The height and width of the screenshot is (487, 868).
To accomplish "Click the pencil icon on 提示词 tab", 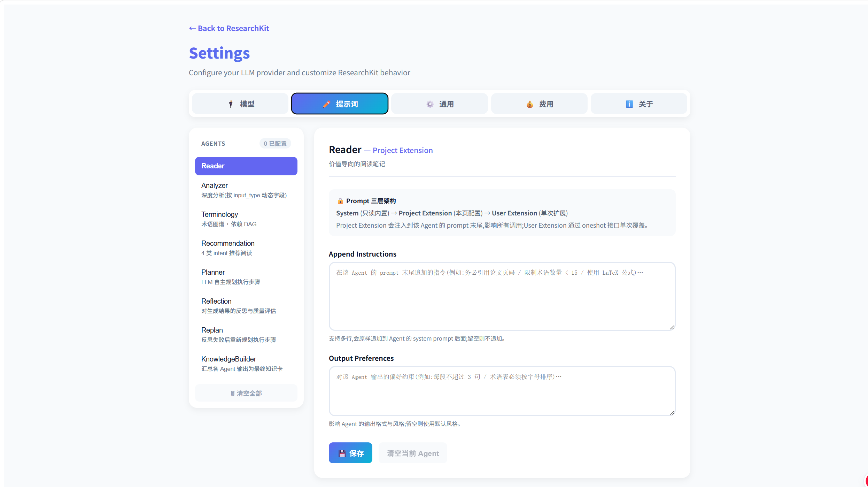I will 326,104.
